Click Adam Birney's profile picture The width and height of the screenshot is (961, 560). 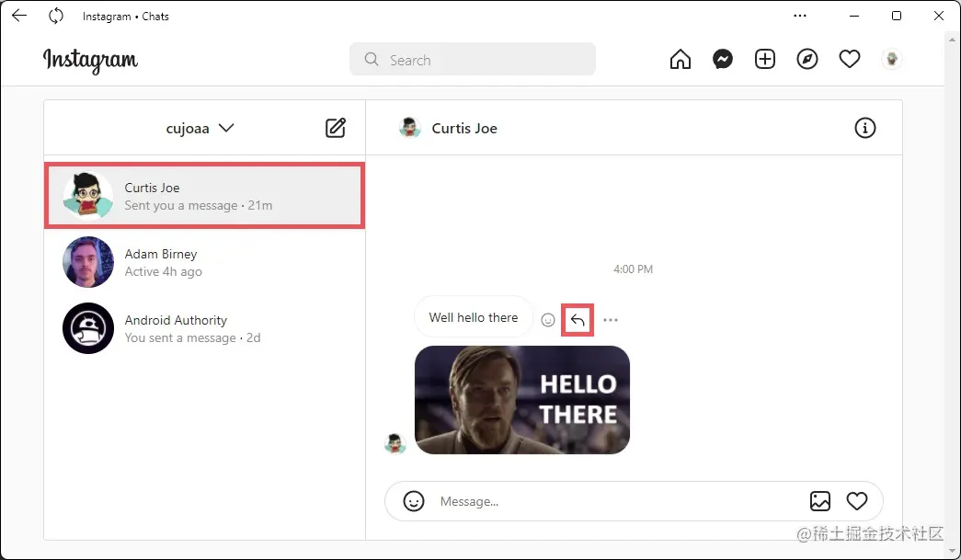tap(88, 262)
